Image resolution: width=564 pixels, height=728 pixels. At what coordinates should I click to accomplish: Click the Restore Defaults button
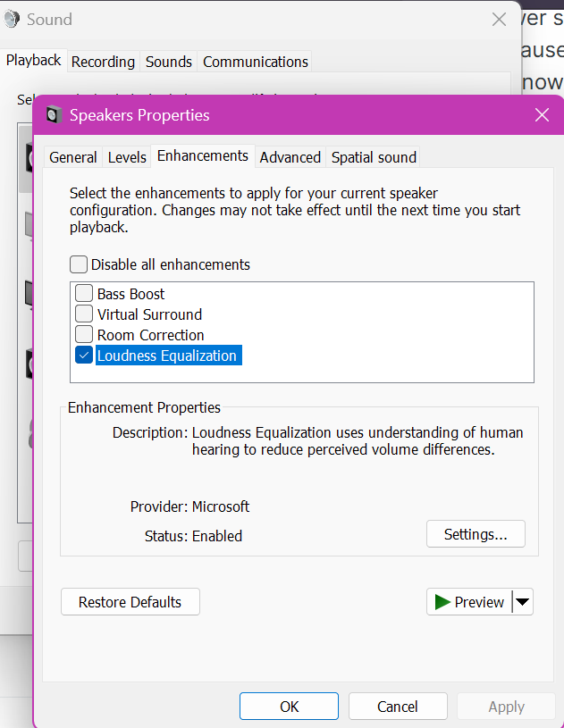(x=130, y=602)
